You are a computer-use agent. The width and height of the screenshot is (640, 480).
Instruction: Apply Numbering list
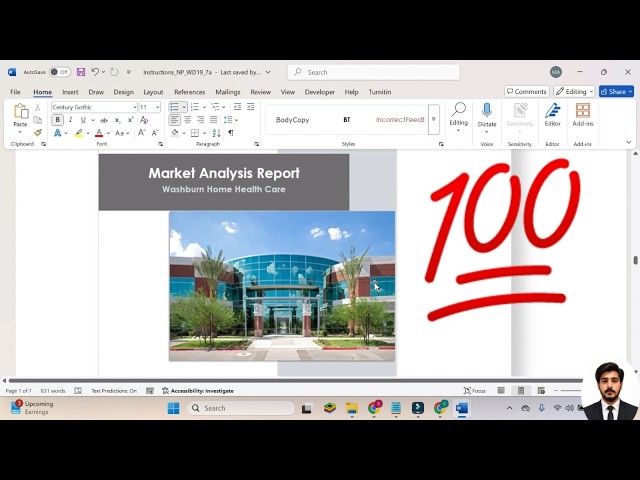tap(195, 107)
